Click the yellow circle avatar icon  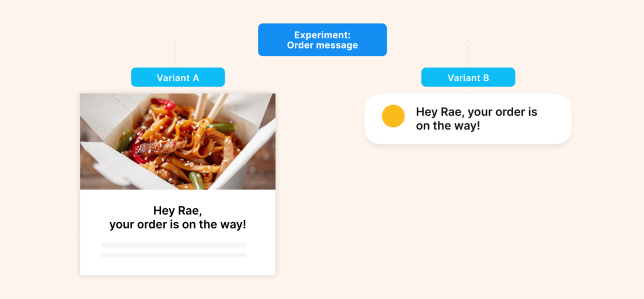coord(393,116)
